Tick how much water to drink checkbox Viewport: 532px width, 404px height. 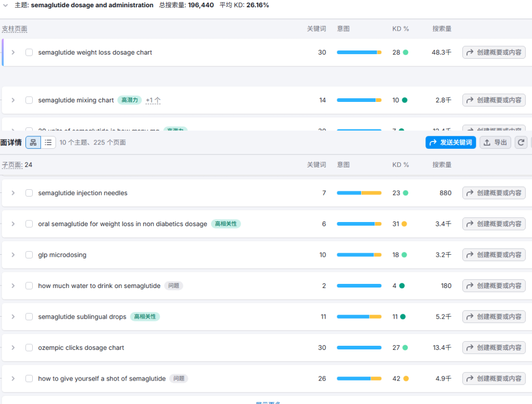point(29,285)
